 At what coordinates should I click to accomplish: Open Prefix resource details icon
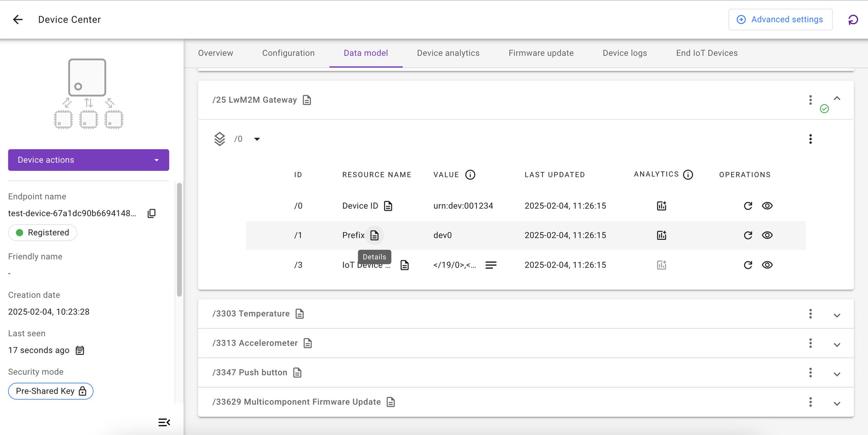tap(375, 235)
